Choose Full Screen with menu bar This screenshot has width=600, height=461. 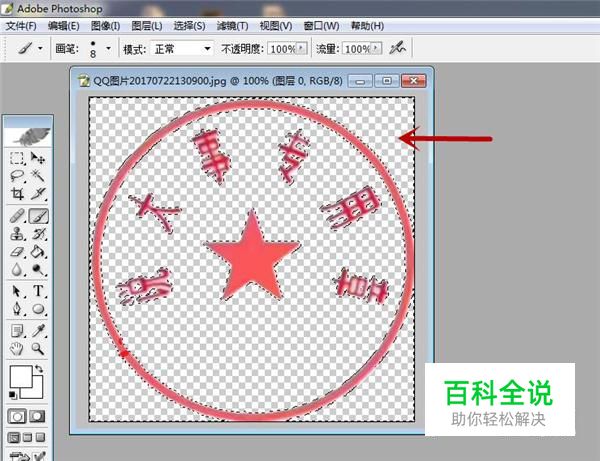pyautogui.click(x=27, y=437)
